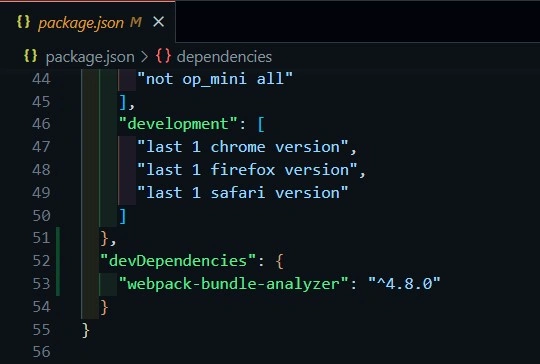Click the opening bracket after "development"
This screenshot has width=540, height=364.
(261, 124)
